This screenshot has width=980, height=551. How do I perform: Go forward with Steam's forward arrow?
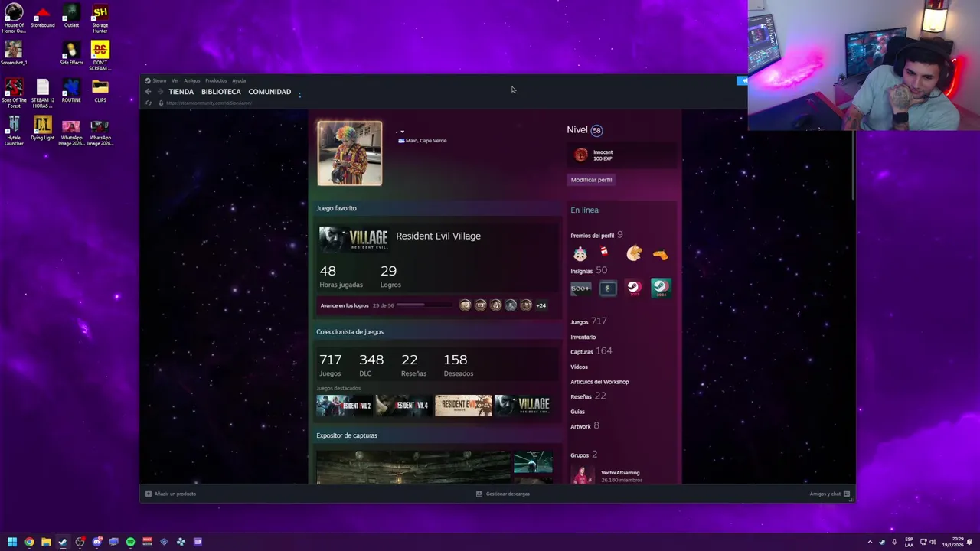click(159, 92)
